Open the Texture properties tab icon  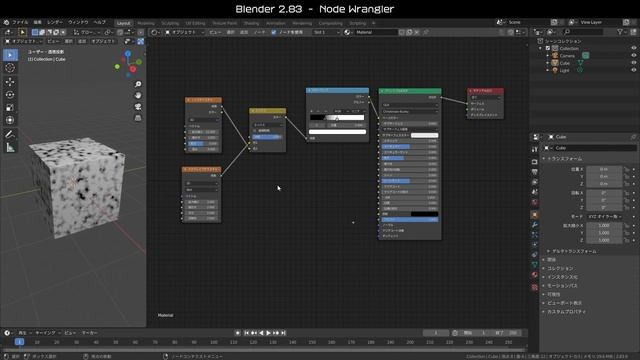535,287
